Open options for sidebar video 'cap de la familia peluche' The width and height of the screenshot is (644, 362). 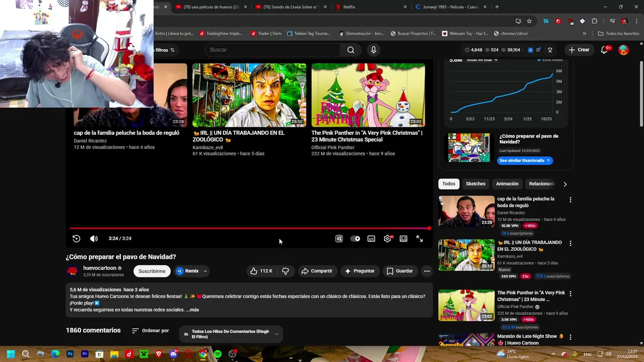click(570, 200)
